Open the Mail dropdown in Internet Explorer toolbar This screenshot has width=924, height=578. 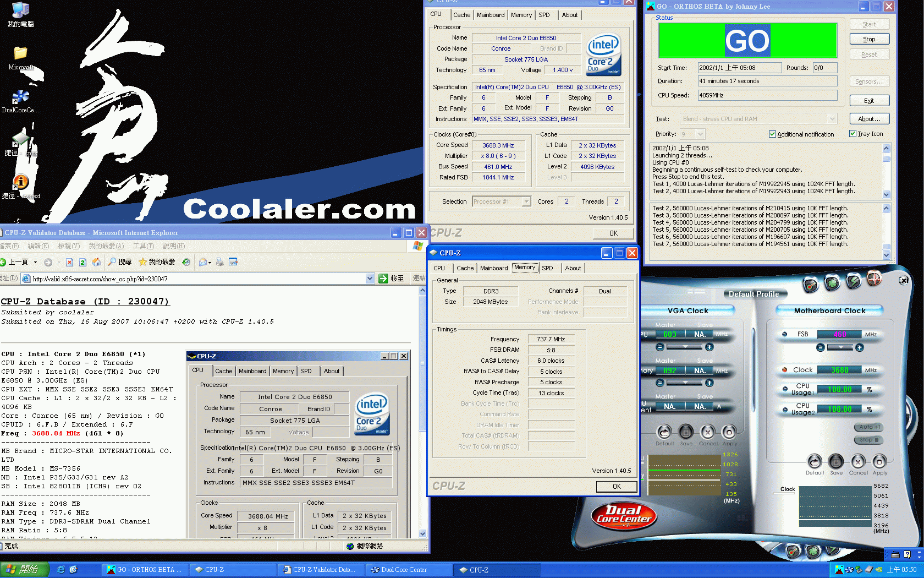coord(210,262)
